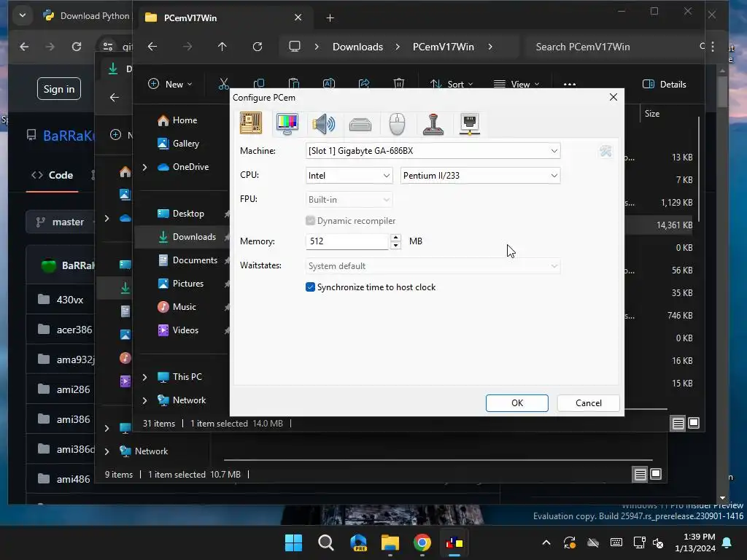Open New menu in File Explorer

(170, 85)
